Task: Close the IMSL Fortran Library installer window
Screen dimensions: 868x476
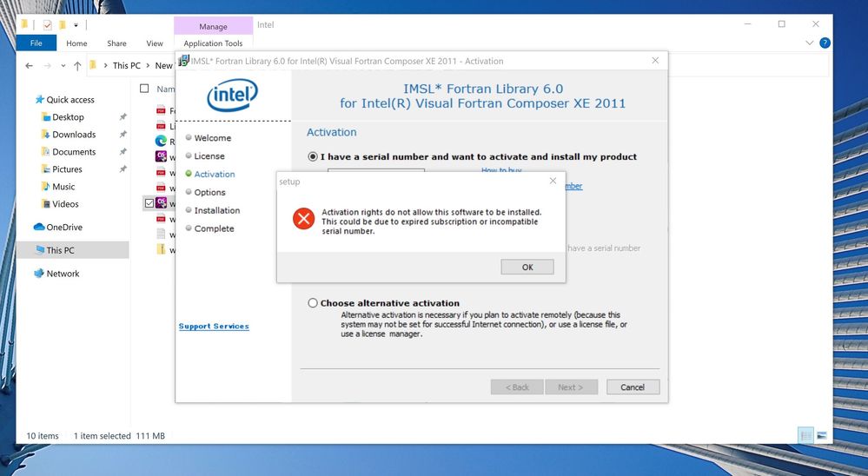Action: (x=655, y=60)
